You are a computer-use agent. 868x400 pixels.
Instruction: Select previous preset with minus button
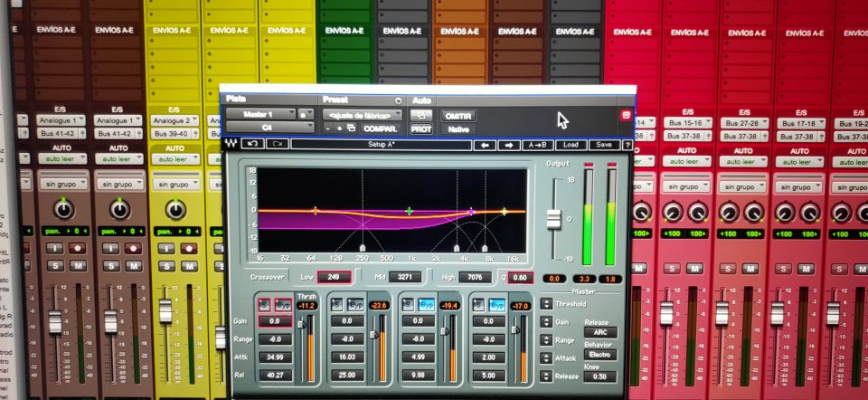[328, 129]
